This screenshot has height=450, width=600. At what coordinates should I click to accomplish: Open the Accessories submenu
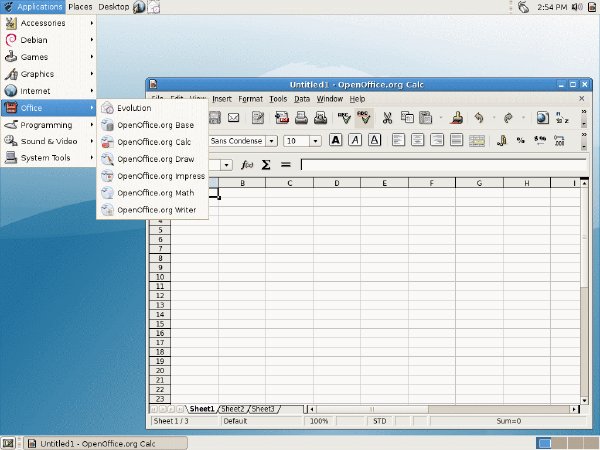tap(48, 23)
